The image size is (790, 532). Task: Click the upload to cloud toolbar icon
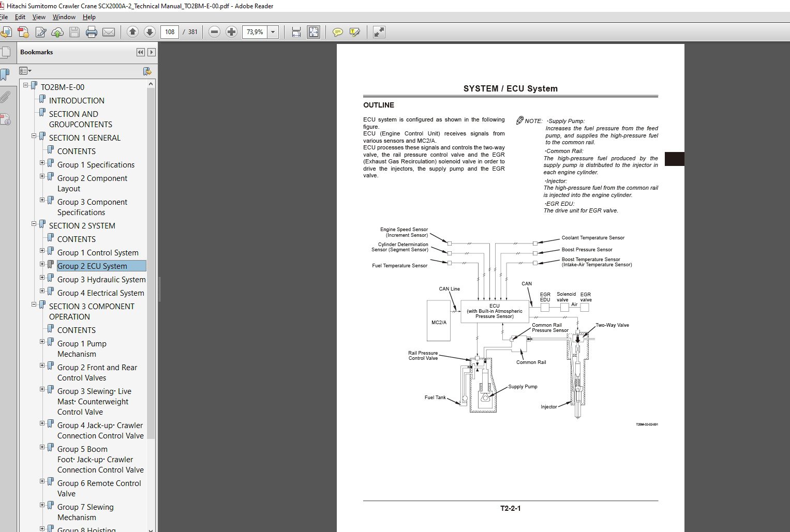pos(57,32)
